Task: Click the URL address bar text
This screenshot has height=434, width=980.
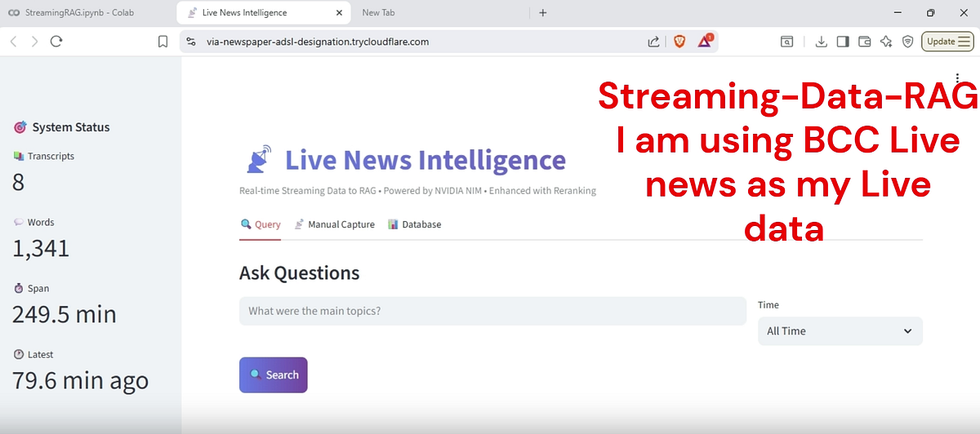Action: click(x=318, y=42)
